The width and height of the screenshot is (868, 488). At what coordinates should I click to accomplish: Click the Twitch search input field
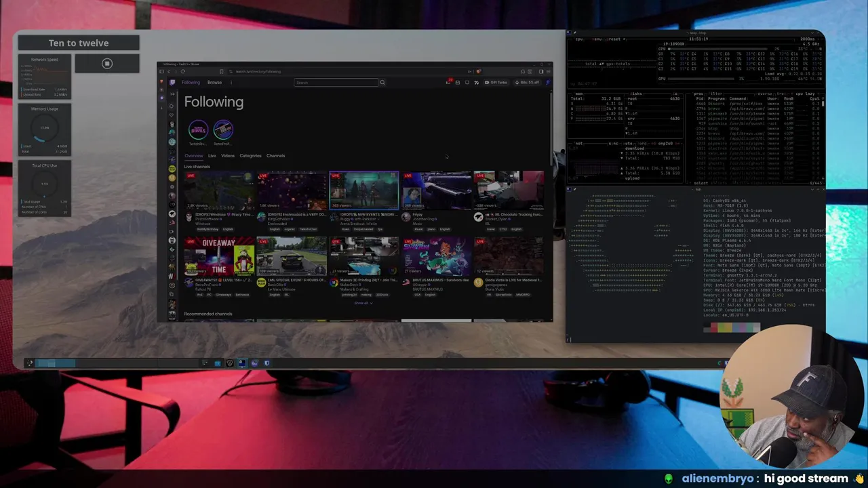[336, 83]
